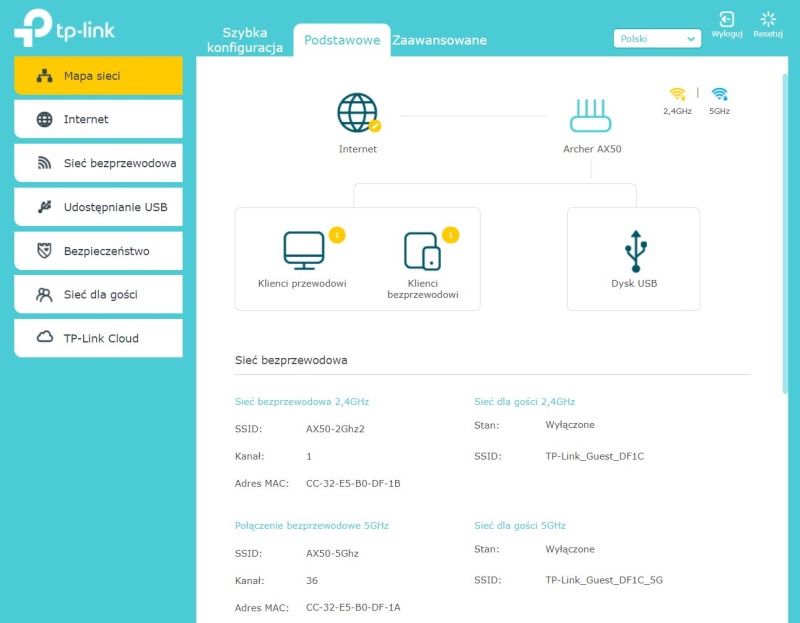Switch to the Podstawowe tab
The width and height of the screenshot is (800, 623).
(x=342, y=40)
